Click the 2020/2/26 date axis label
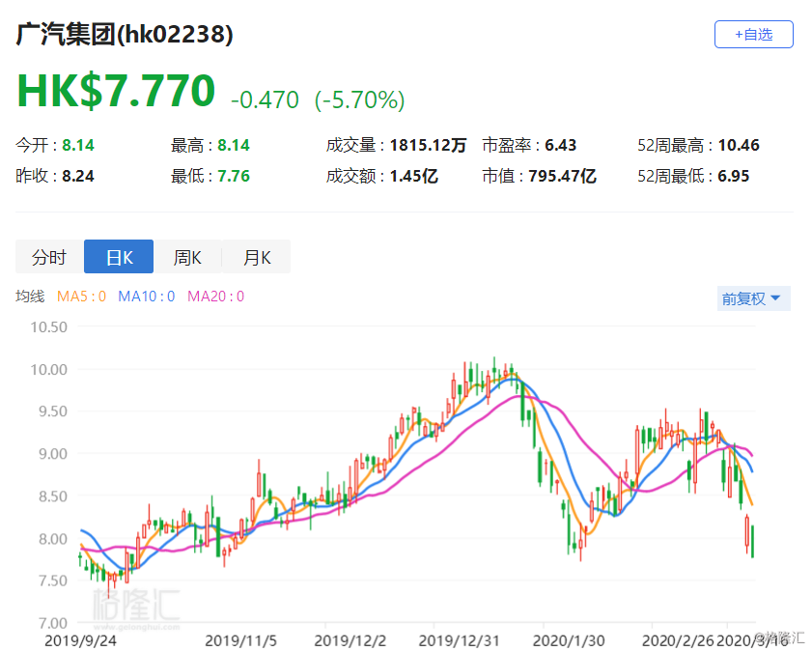Image resolution: width=812 pixels, height=651 pixels. (x=678, y=640)
